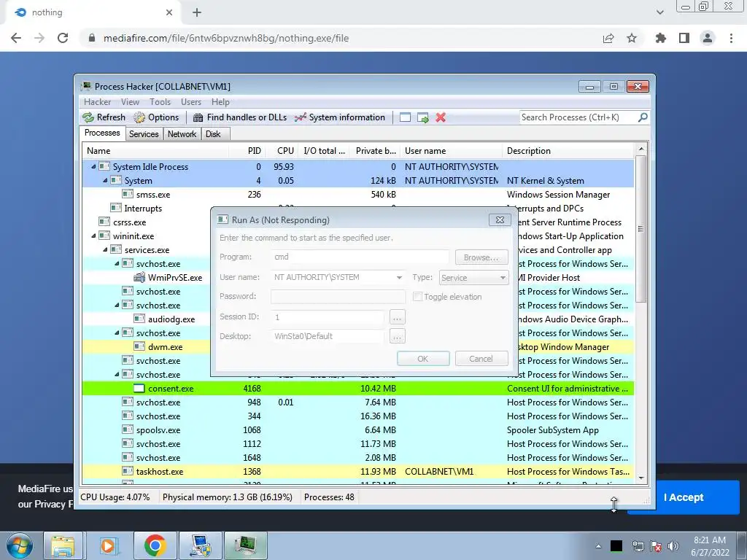
Task: Open the Hacker menu
Action: 97,102
